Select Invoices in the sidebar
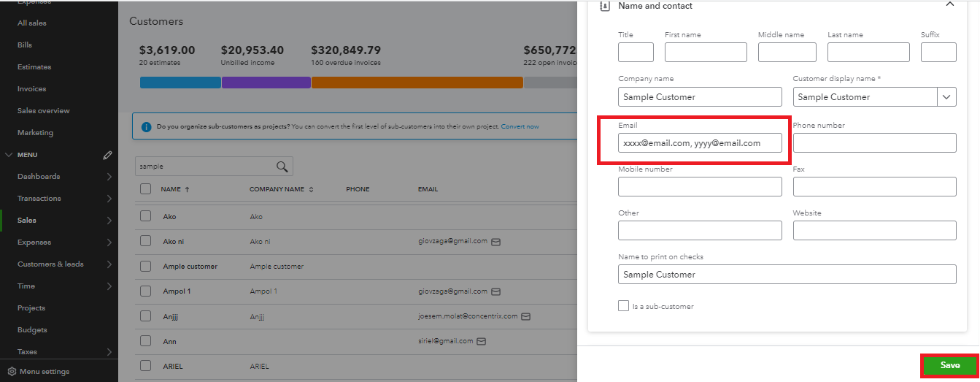Viewport: 980px width, 382px height. click(x=31, y=89)
